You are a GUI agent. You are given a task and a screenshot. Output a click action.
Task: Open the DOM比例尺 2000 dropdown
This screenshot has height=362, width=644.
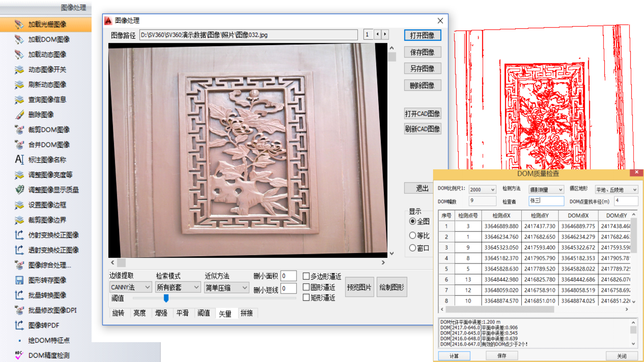click(x=482, y=189)
